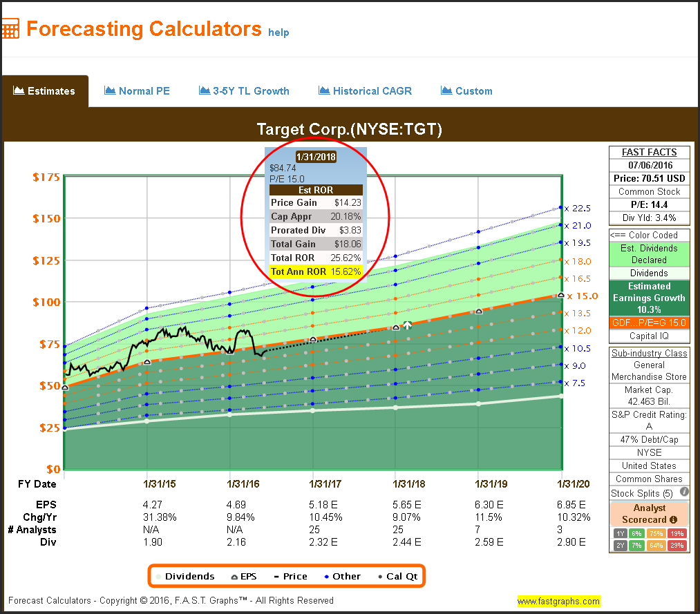
Task: Hide the Cal Qt series via the legend
Action: tap(398, 576)
